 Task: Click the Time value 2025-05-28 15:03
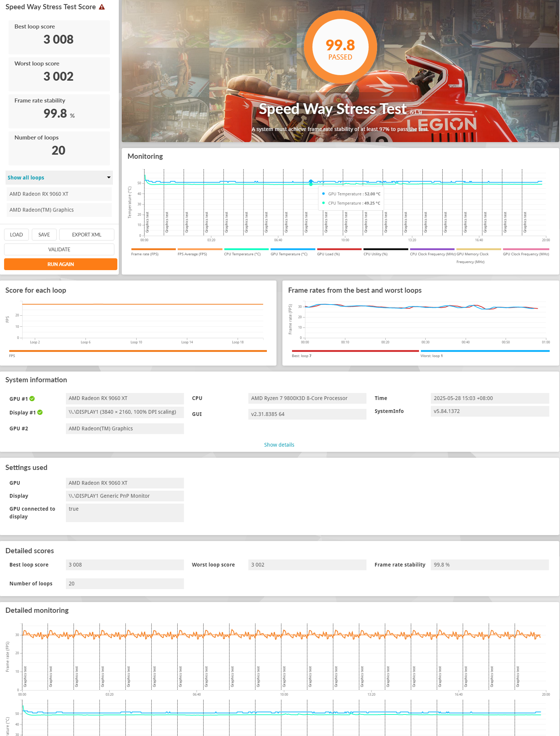(x=490, y=399)
